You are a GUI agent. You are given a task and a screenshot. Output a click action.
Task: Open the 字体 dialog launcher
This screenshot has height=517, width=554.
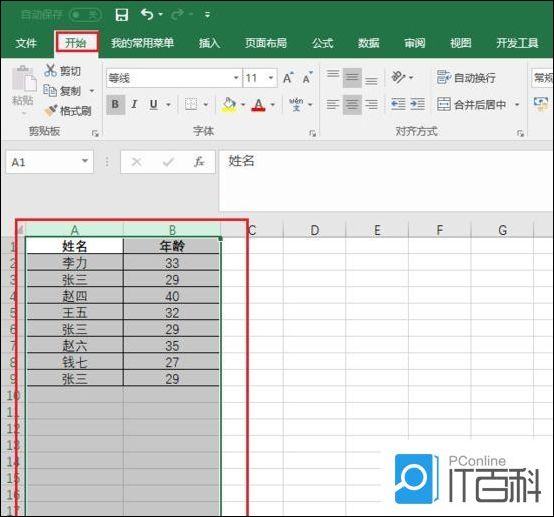coord(312,133)
